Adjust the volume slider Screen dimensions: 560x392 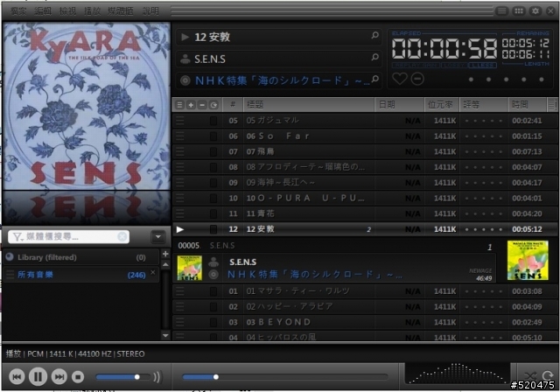tap(122, 377)
